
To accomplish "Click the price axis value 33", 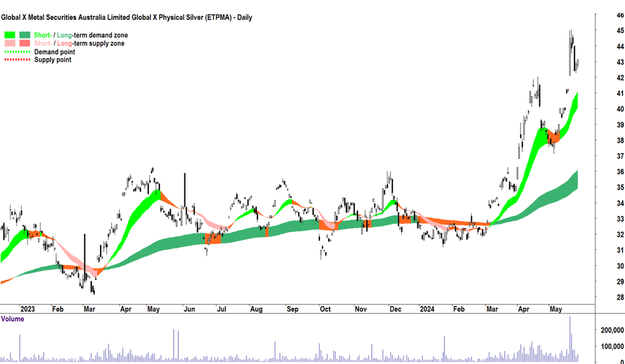I will 620,219.
